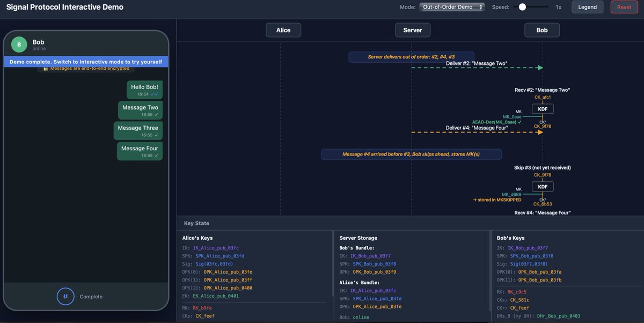Image resolution: width=644 pixels, height=323 pixels.
Task: Click the Hello Bob! message bubble
Action: pos(144,90)
